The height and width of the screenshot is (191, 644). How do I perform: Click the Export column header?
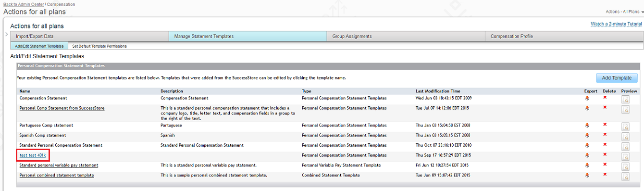coord(591,91)
